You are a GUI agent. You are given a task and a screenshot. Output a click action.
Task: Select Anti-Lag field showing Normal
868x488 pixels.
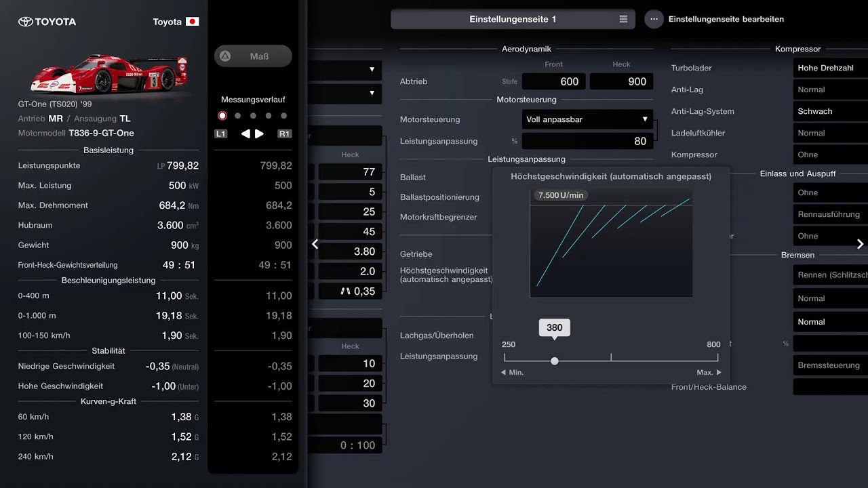[830, 89]
